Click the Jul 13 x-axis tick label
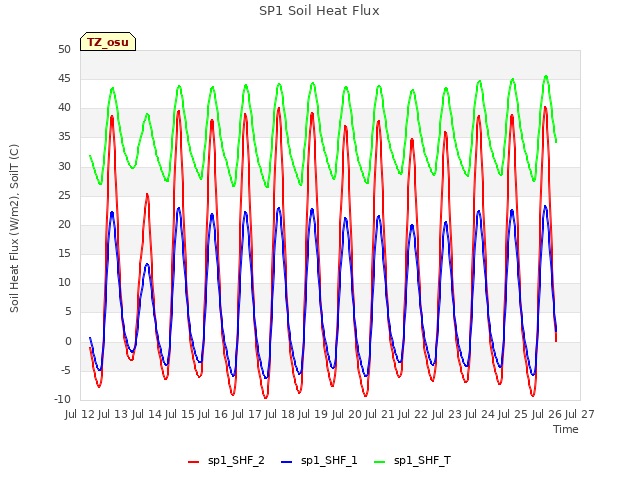The height and width of the screenshot is (480, 640). click(x=114, y=414)
